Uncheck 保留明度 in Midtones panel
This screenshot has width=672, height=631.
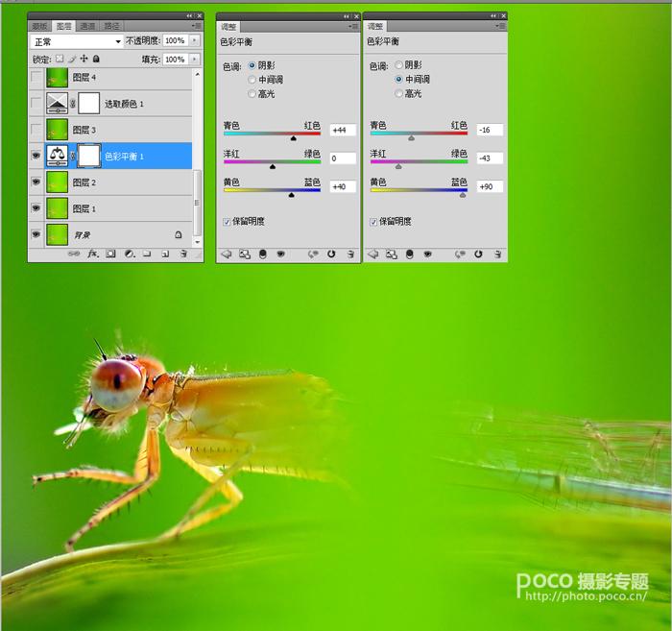373,222
